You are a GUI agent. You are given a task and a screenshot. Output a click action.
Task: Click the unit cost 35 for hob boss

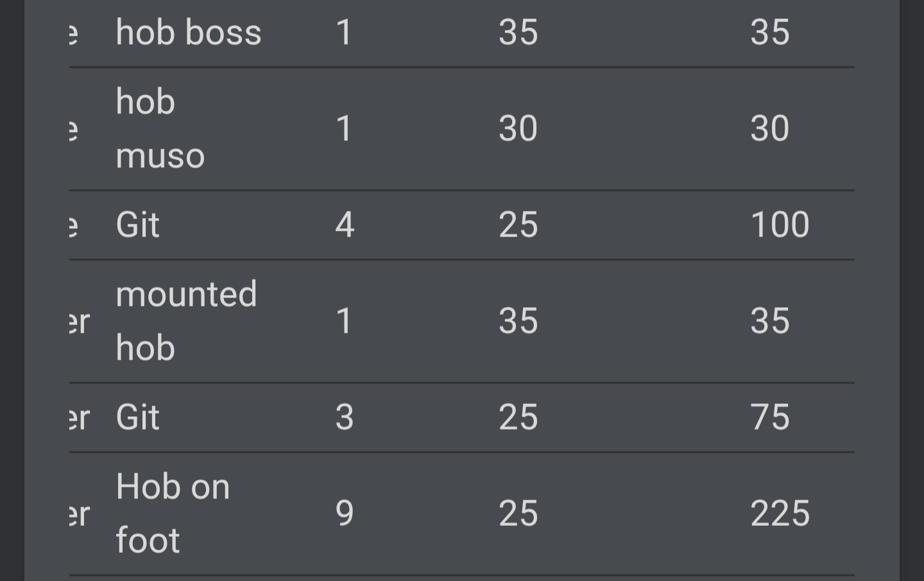coord(518,32)
